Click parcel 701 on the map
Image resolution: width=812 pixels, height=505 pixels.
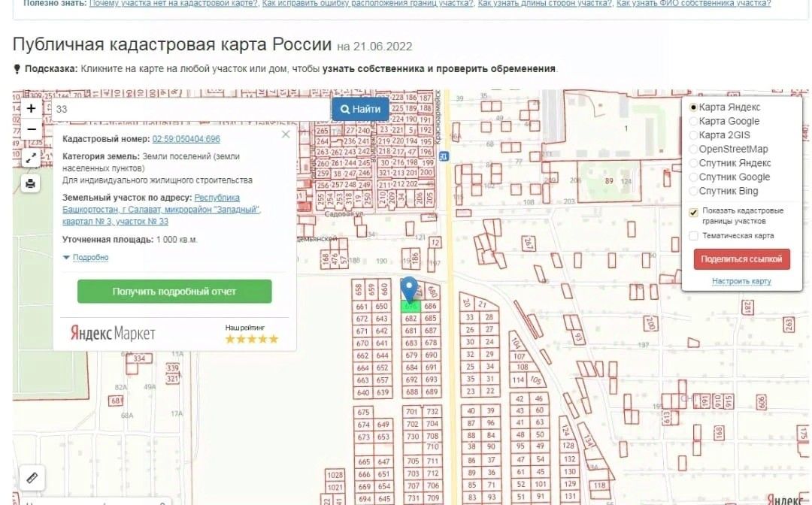[412, 412]
